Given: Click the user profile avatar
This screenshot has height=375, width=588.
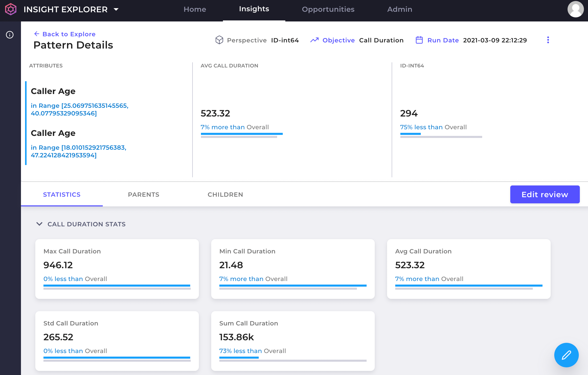Looking at the screenshot, I should tap(575, 9).
